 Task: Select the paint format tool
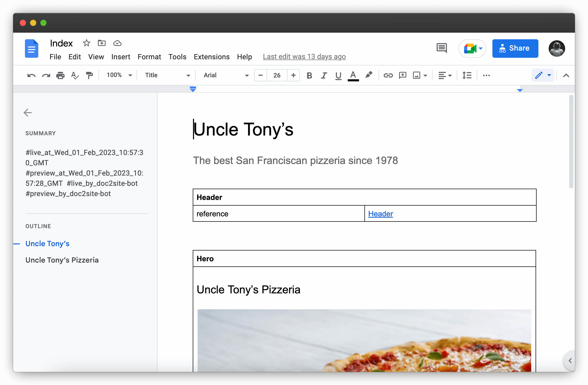tap(89, 75)
